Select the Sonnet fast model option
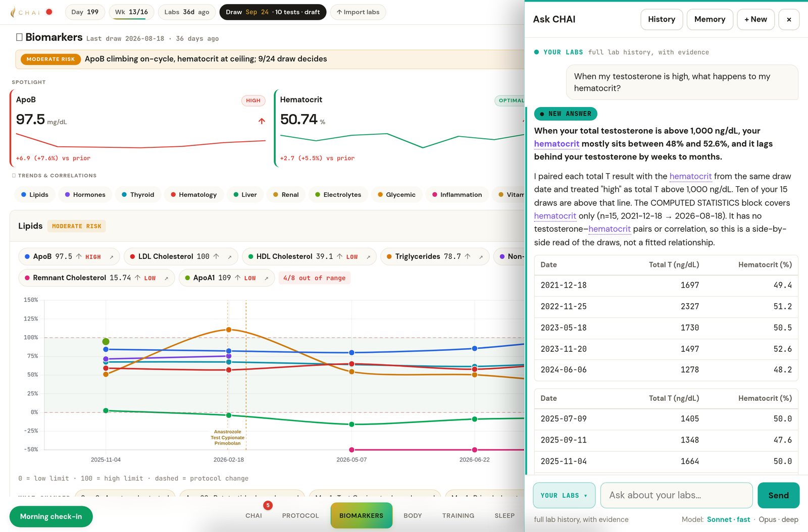Screen dimensions: 808x532 pyautogui.click(x=728, y=519)
